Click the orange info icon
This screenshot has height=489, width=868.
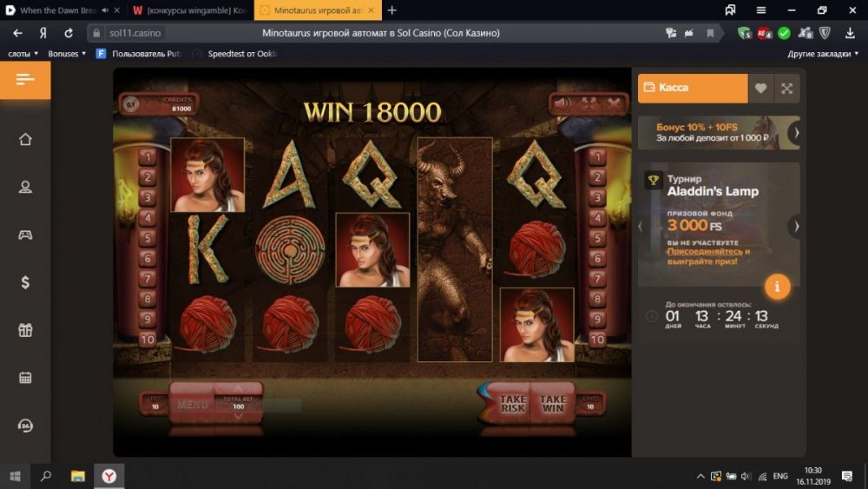[777, 287]
